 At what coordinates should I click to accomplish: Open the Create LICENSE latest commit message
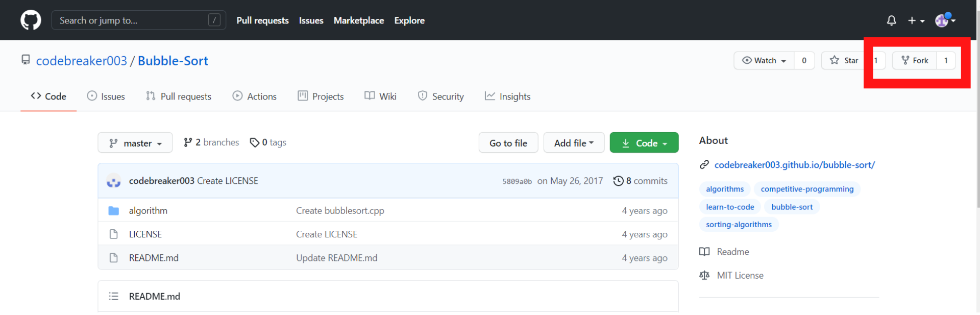coord(228,181)
